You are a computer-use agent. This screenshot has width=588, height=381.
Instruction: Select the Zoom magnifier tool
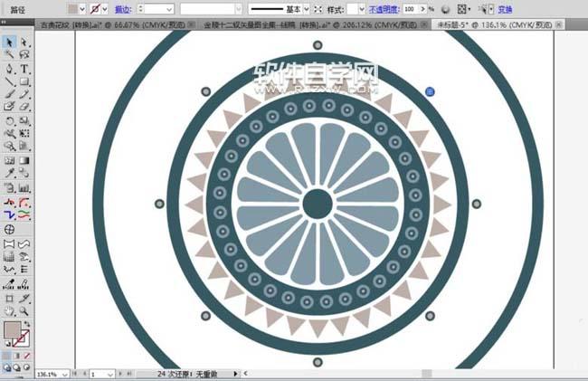click(x=24, y=311)
